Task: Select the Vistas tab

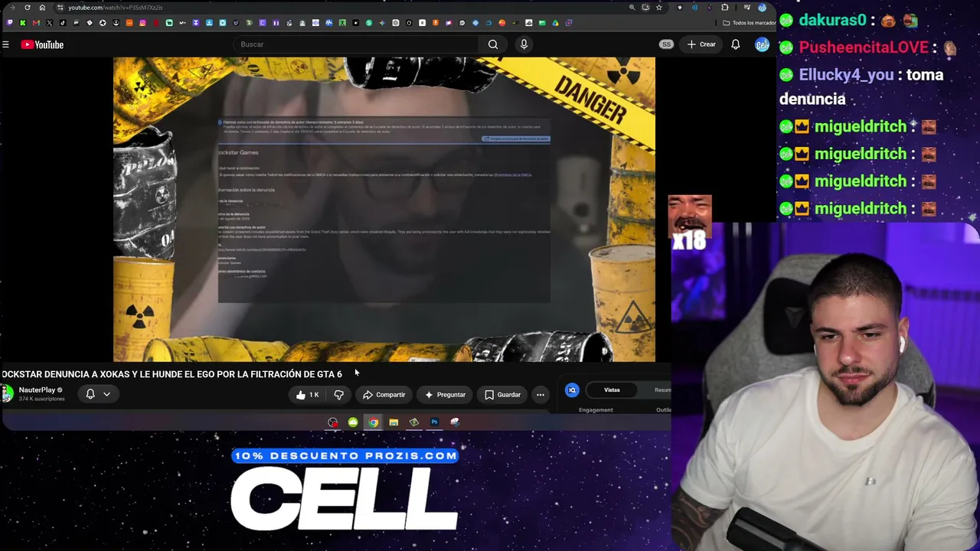Action: (612, 390)
